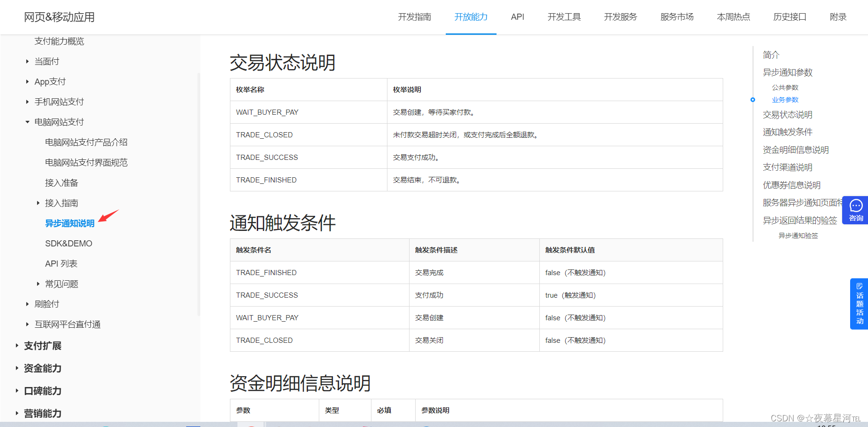Jump to 异步通知验签 anchor
The height and width of the screenshot is (427, 868).
(x=798, y=236)
